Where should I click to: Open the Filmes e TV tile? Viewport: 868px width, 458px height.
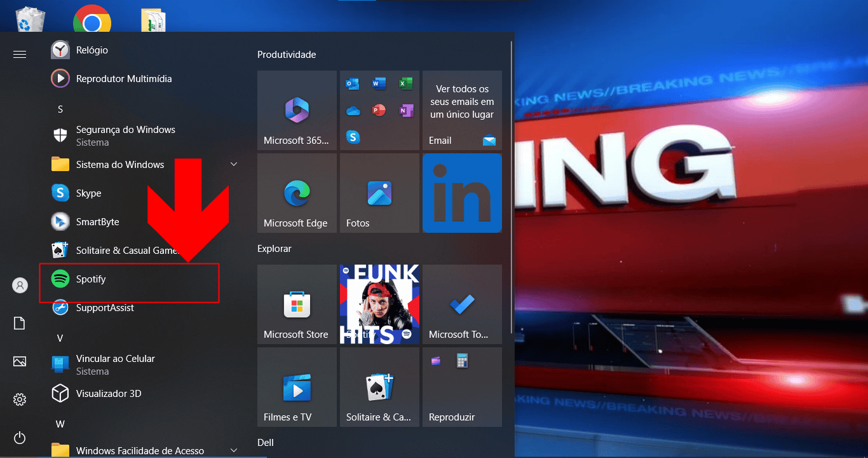(x=297, y=387)
